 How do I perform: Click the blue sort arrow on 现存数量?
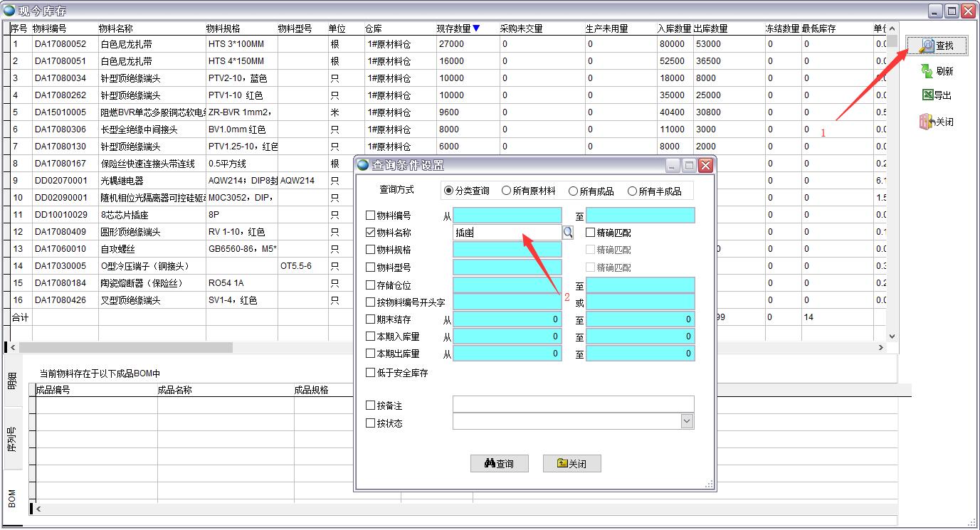(x=476, y=28)
